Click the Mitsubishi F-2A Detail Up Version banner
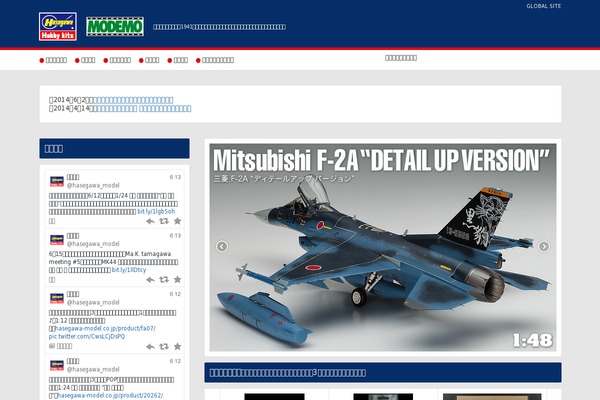The image size is (600, 400). coord(383,247)
